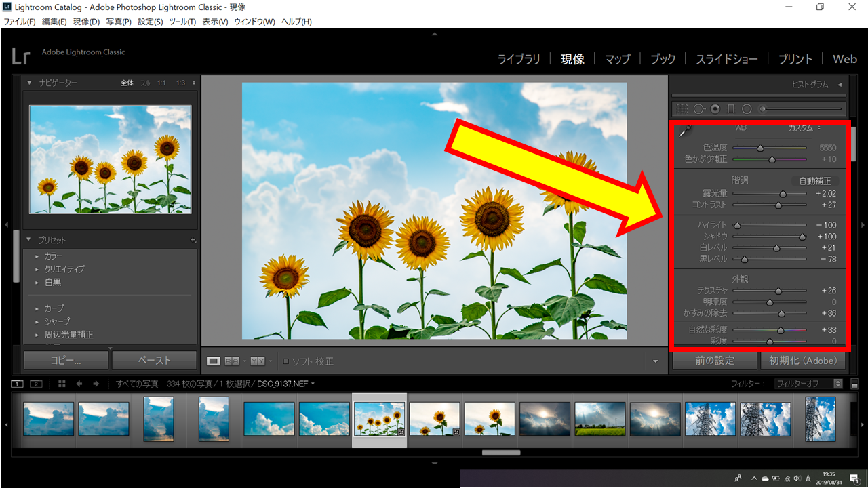Click the 自動補正 button
Screen dimensions: 868x488
(x=814, y=181)
